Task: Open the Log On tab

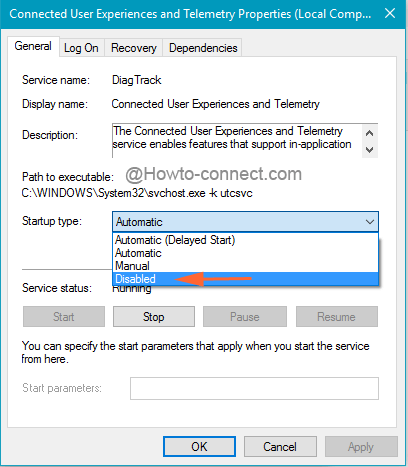Action: [x=82, y=48]
